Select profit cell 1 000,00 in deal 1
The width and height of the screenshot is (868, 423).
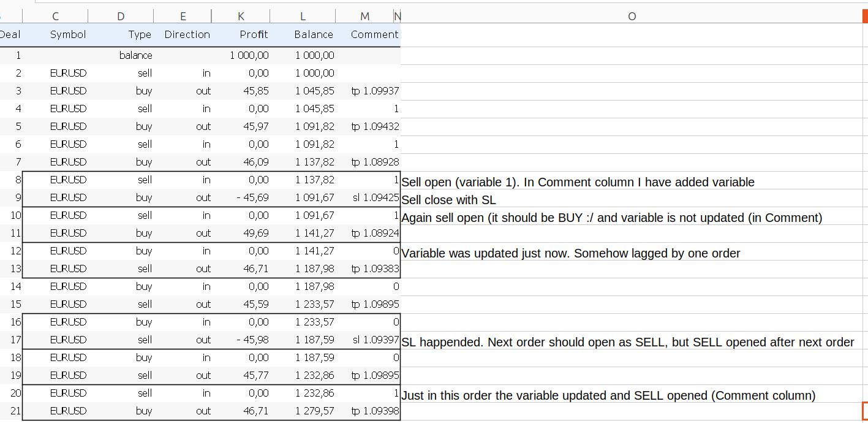coord(249,55)
